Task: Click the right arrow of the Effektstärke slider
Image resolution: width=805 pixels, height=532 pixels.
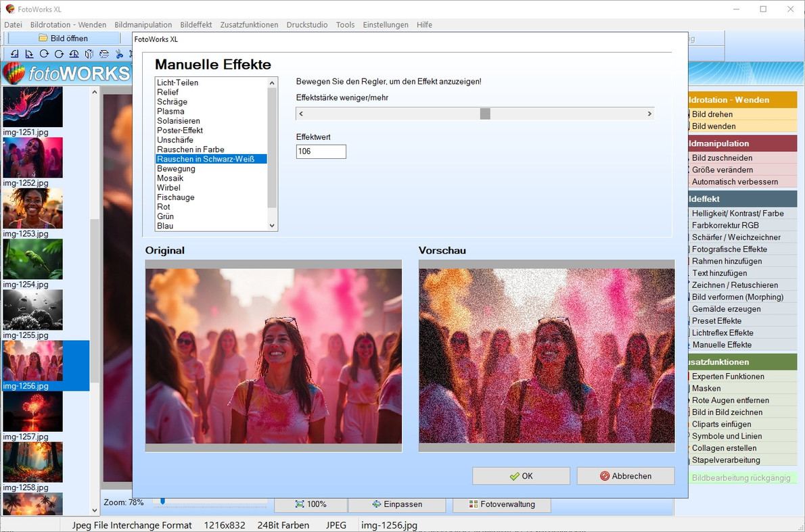Action: (x=649, y=114)
